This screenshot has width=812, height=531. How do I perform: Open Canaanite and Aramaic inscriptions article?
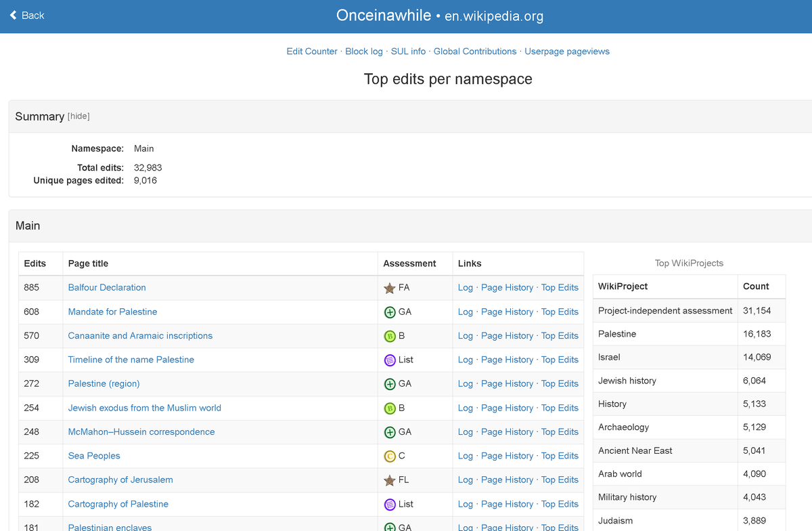tap(140, 335)
